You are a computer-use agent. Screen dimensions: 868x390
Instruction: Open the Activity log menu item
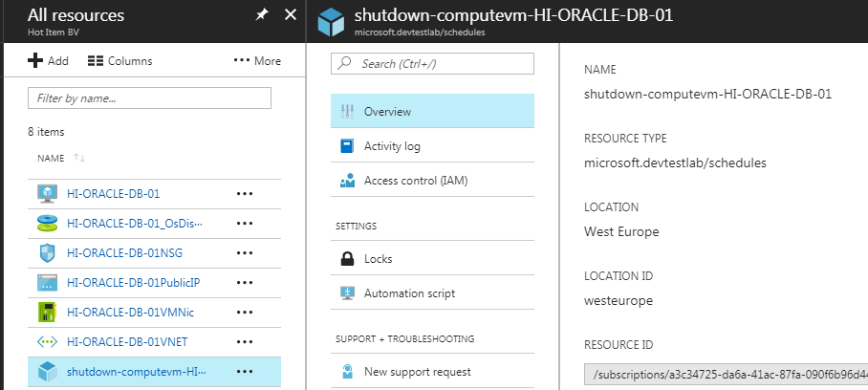391,146
